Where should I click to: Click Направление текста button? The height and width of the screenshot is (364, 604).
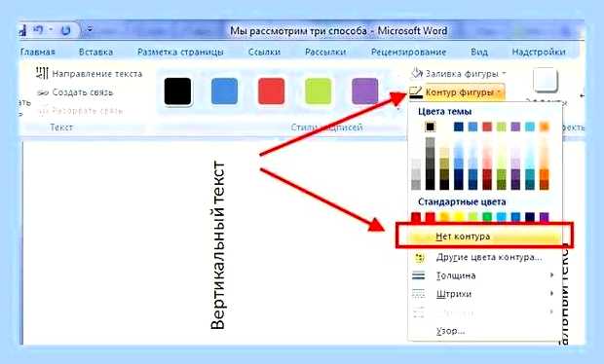tap(89, 74)
